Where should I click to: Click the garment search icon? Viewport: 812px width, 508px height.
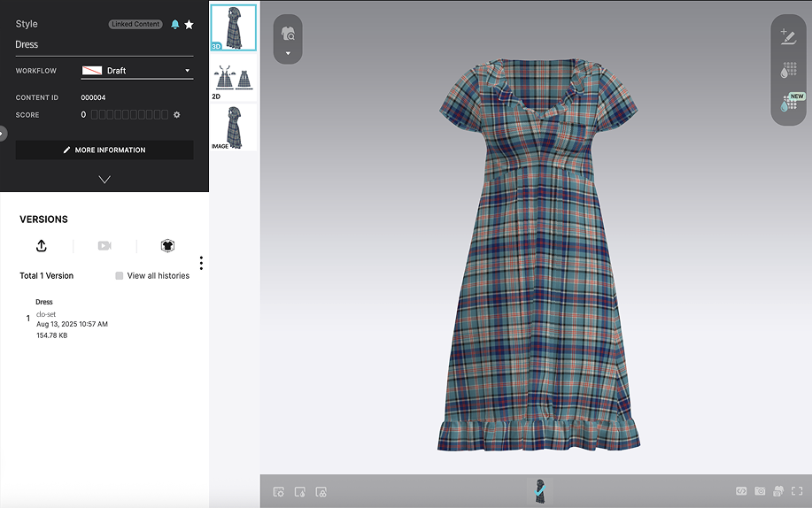coord(288,34)
